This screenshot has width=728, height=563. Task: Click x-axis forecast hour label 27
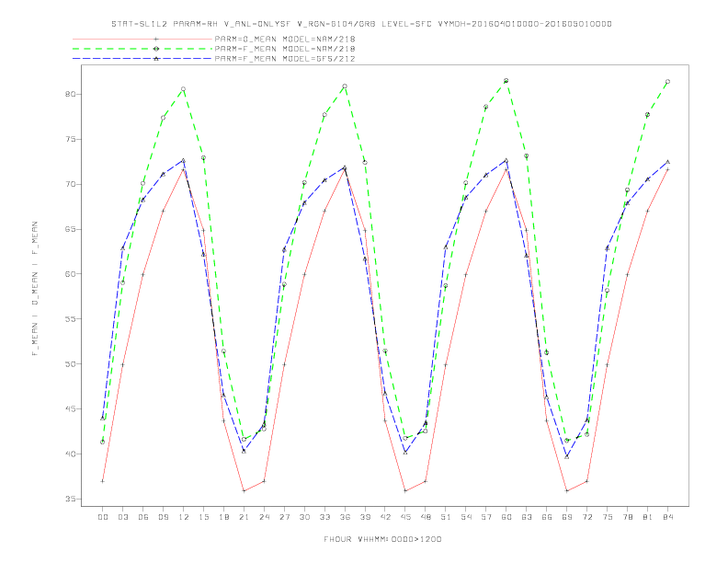click(284, 517)
